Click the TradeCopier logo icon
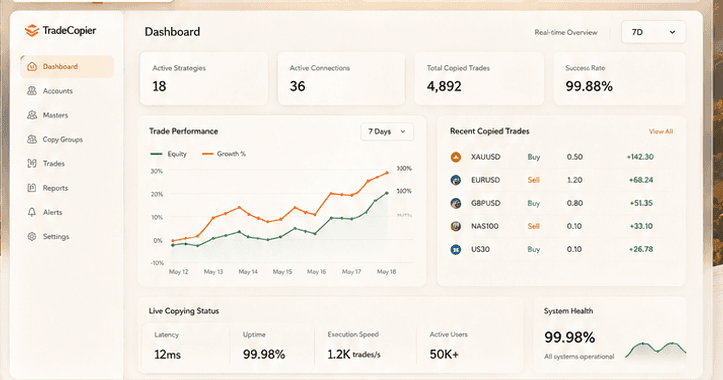 [31, 30]
